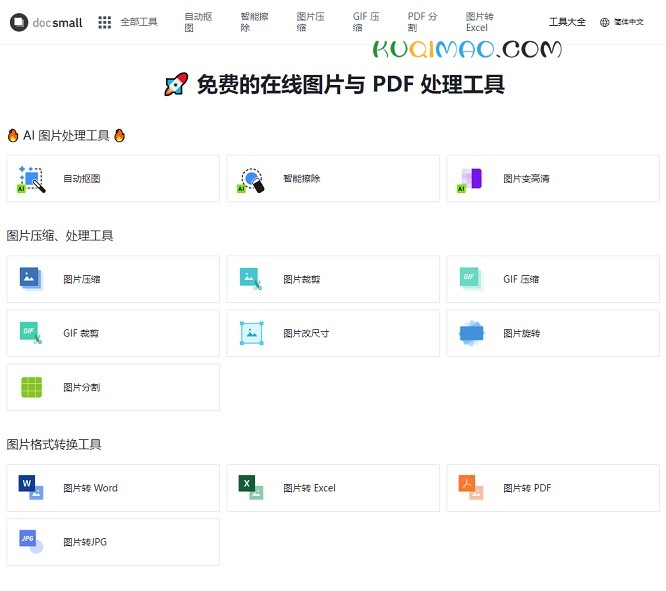The width and height of the screenshot is (666, 591).
Task: Open the 图片改尺寸 card label
Action: coord(306,333)
